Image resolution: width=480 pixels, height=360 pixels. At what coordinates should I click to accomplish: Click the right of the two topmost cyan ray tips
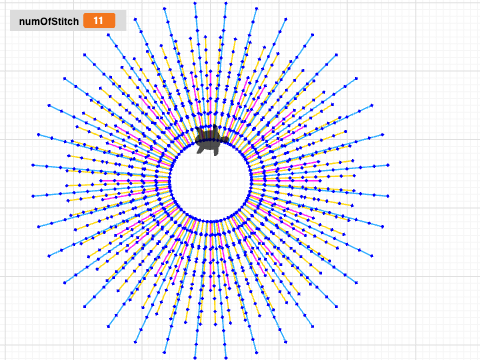coord(226,3)
